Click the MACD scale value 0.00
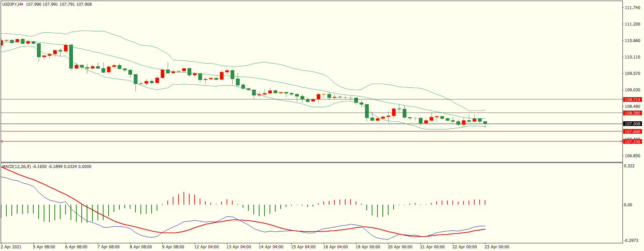Viewport: 644px width, 251px height. coord(628,205)
